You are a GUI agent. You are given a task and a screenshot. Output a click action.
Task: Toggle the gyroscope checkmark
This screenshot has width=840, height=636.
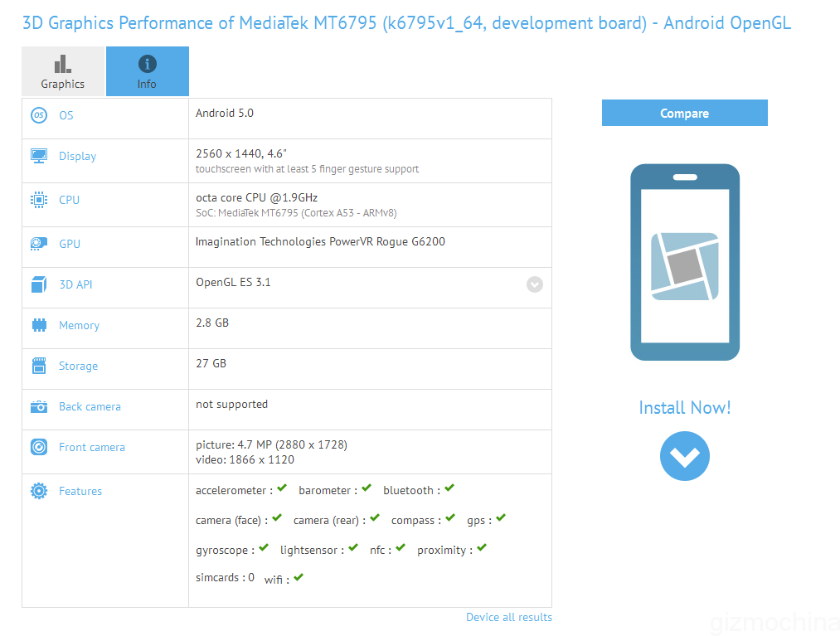click(x=263, y=546)
